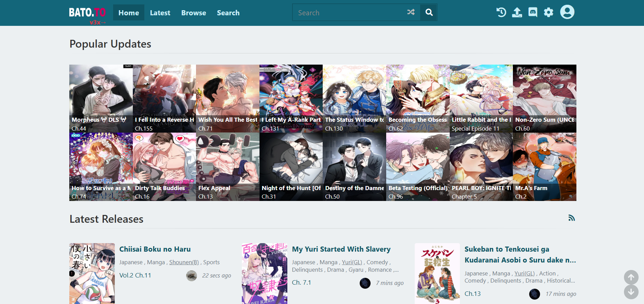Open reading history icon
This screenshot has width=644, height=304.
pos(501,12)
